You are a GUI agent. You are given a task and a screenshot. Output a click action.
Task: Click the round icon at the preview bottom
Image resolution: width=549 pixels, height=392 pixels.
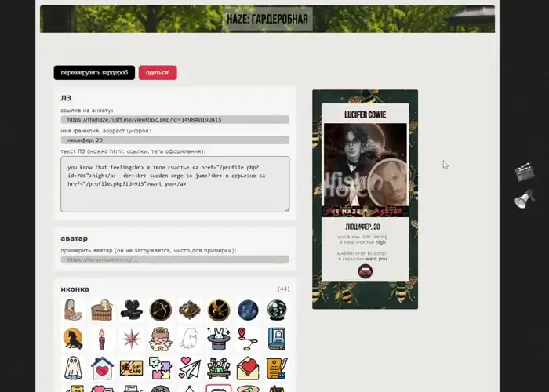(365, 271)
